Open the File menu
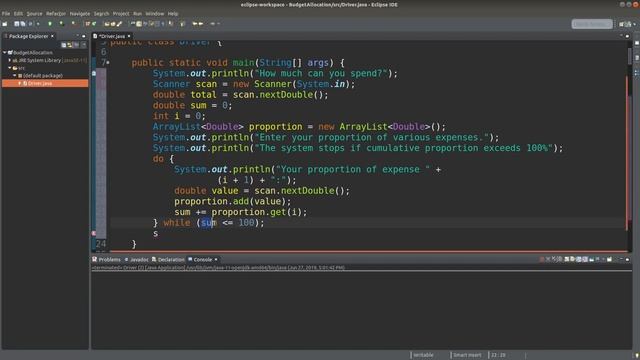The width and height of the screenshot is (640, 360). point(6,13)
